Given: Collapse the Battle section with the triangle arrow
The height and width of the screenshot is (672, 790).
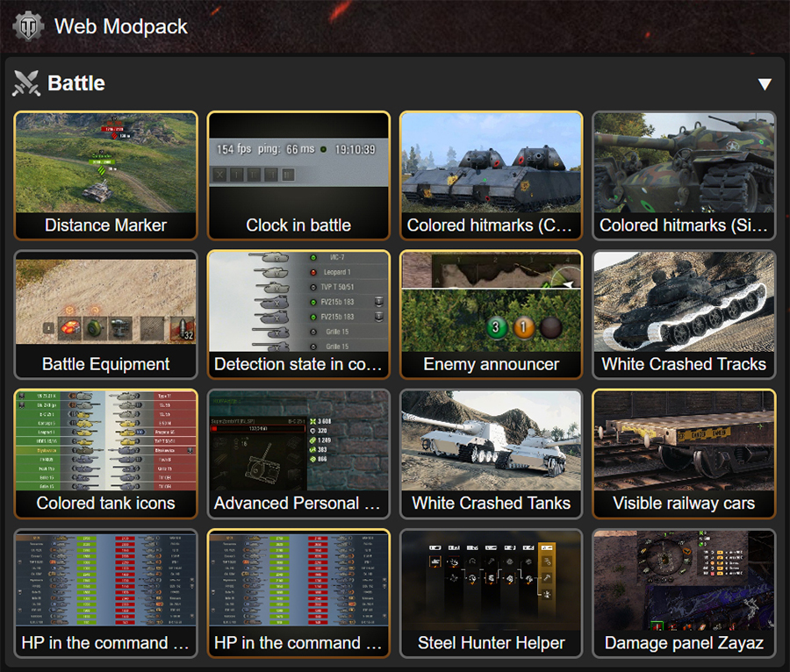Looking at the screenshot, I should 765,84.
